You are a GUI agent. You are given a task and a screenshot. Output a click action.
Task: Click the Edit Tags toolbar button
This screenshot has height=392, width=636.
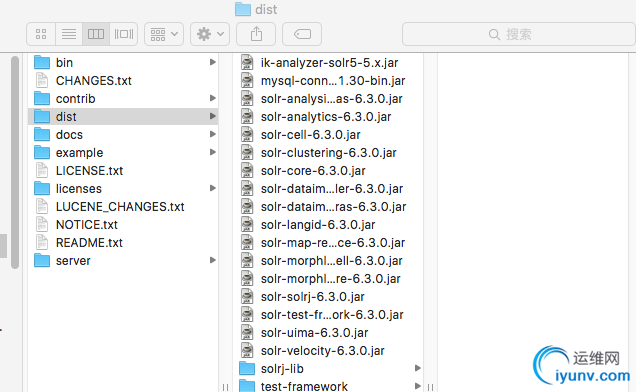pos(302,34)
